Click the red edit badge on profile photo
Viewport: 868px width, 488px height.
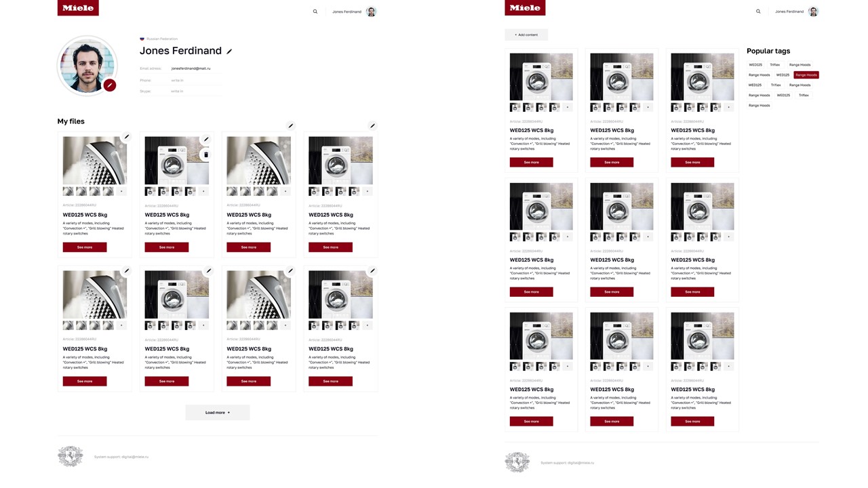(x=110, y=85)
